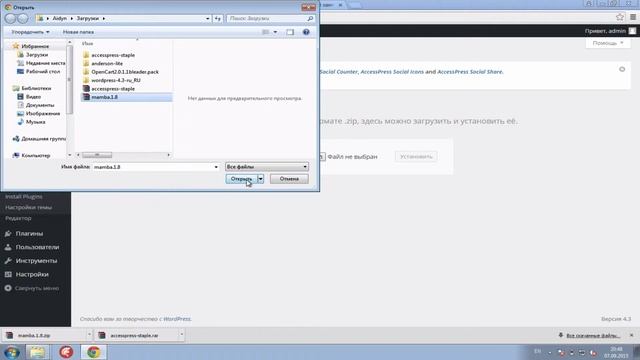Screen dimensions: 640x360
Task: Click the help question mark icon
Action: tap(306, 32)
